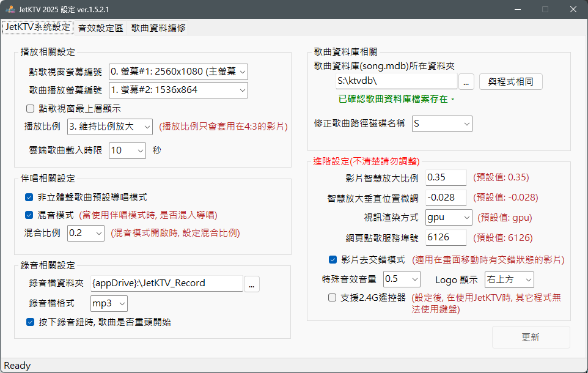The height and width of the screenshot is (373, 588).
Task: Expand the 雲端歌曲載入時限 dropdown
Action: (x=127, y=150)
